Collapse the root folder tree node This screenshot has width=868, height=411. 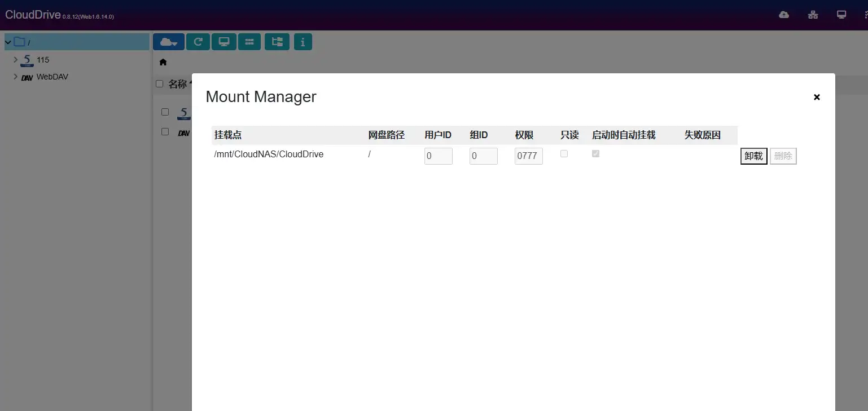point(7,42)
